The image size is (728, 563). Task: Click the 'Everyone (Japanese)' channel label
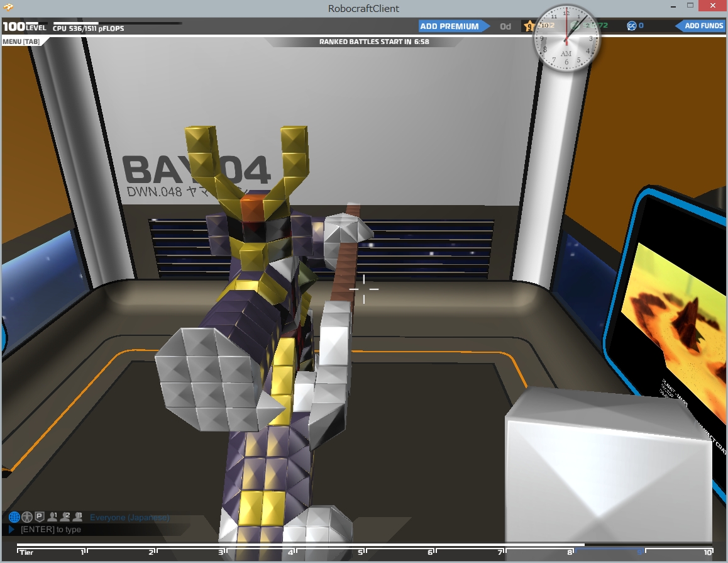pyautogui.click(x=130, y=517)
